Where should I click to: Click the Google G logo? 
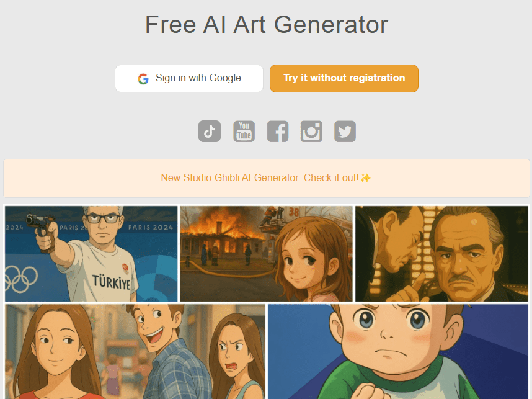pos(143,79)
